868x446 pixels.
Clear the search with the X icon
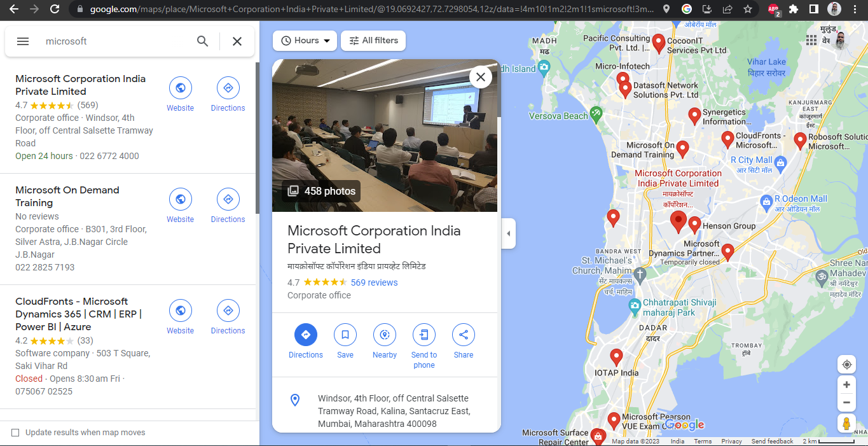[237, 41]
